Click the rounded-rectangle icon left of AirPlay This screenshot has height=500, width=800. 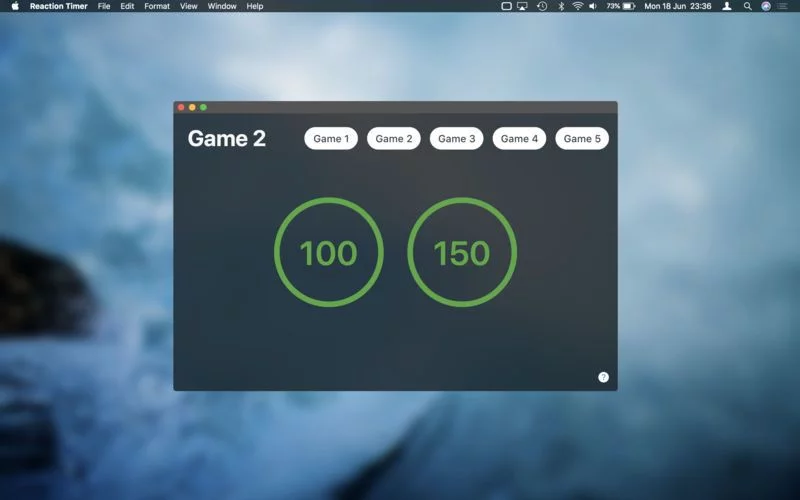pos(506,6)
